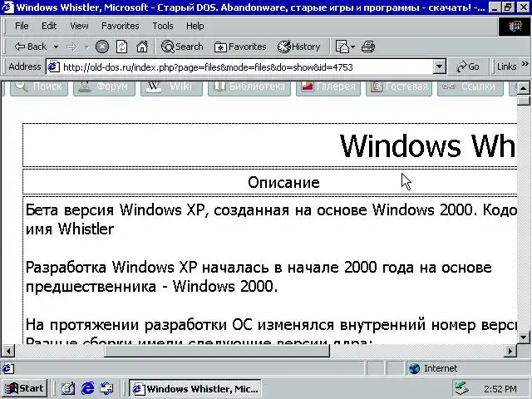Open the Wiki site tab
Viewport: 532px width, 399px height.
(171, 86)
